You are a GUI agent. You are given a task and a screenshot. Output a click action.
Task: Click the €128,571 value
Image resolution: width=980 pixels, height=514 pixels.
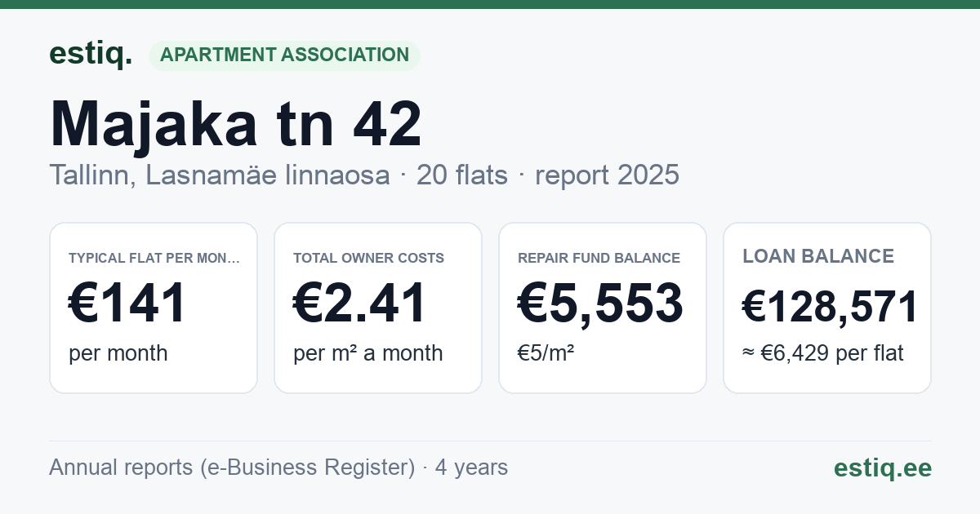(830, 308)
